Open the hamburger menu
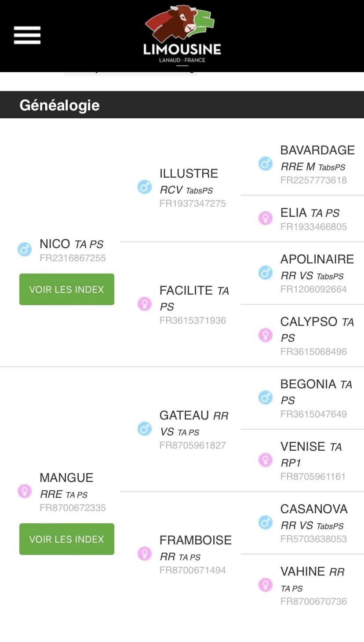 pyautogui.click(x=27, y=35)
